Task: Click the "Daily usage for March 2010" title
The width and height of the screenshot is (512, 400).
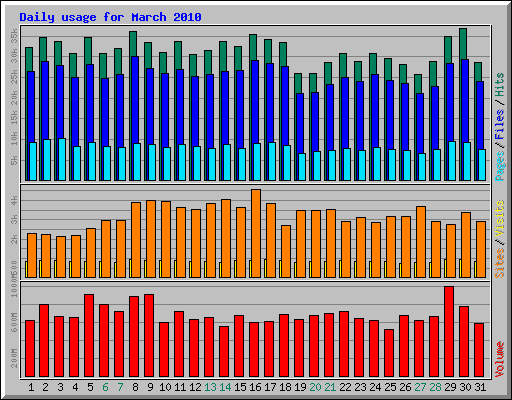Action: (110, 17)
